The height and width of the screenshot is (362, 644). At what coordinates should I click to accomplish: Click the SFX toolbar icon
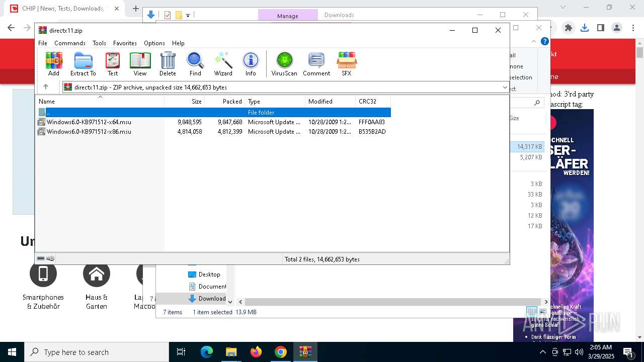coord(347,64)
